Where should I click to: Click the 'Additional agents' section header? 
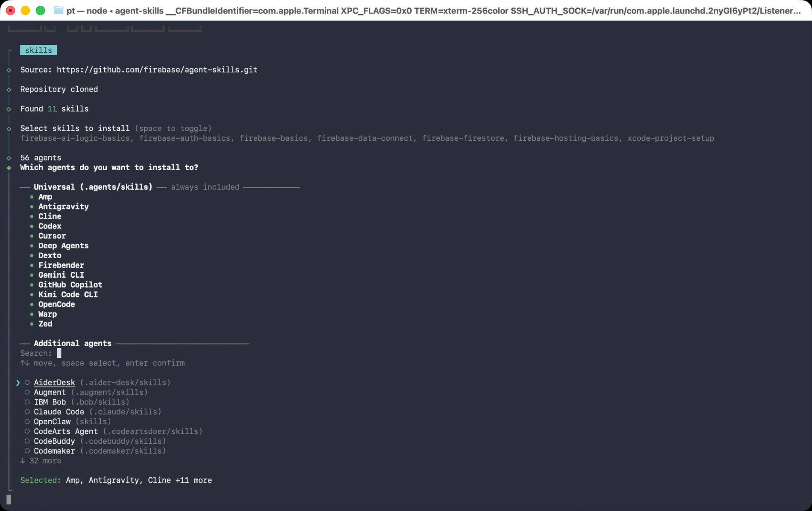(x=73, y=343)
